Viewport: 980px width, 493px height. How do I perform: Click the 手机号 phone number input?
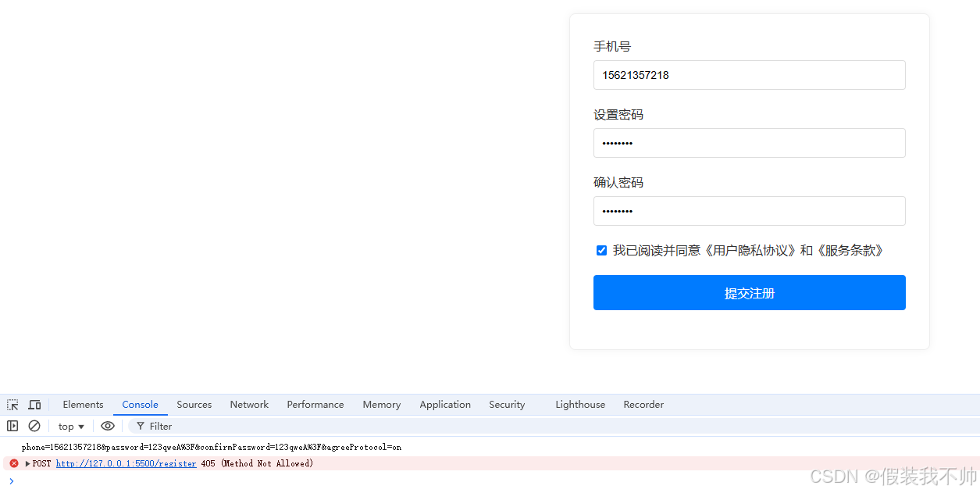[750, 75]
